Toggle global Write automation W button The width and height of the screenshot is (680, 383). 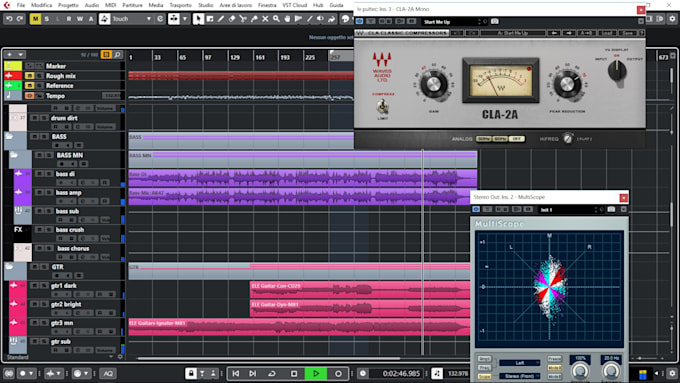pos(80,19)
